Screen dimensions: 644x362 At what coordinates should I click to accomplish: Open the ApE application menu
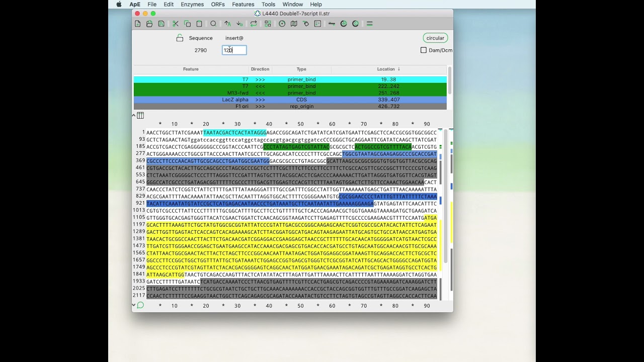[135, 5]
